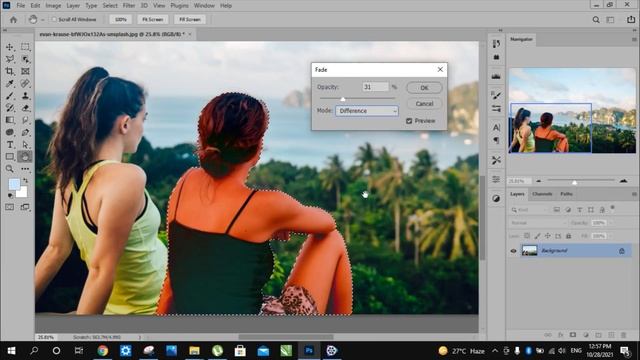The height and width of the screenshot is (360, 640).
Task: Open the Layers panel flyout menu
Action: 634,194
